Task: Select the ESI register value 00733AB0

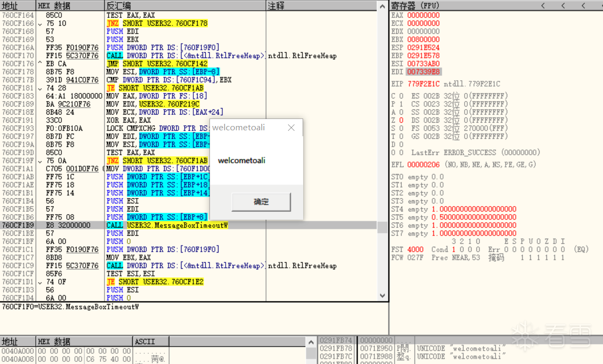Action: (x=423, y=64)
